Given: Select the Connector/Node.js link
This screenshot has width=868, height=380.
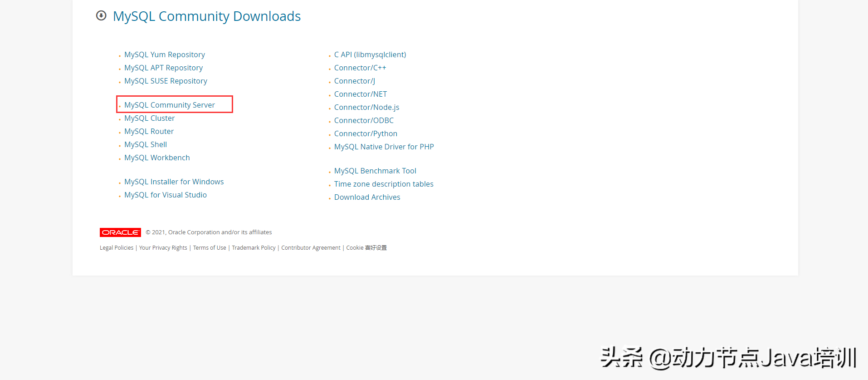Looking at the screenshot, I should (366, 107).
